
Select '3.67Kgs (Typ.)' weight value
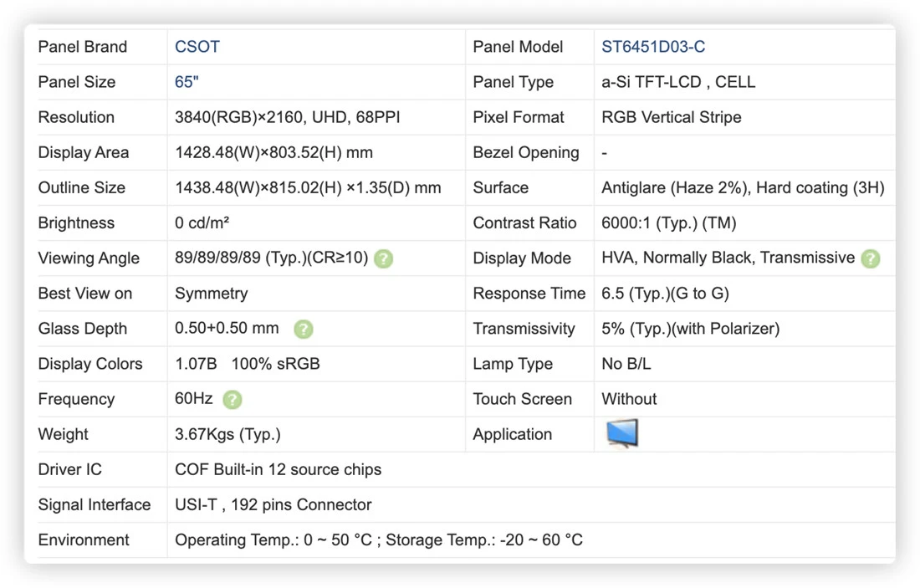click(227, 434)
